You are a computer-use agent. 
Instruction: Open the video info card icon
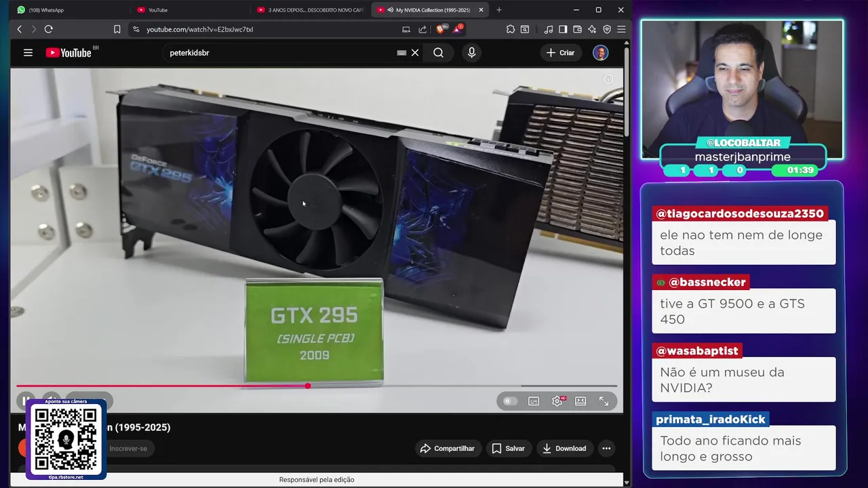[x=608, y=79]
